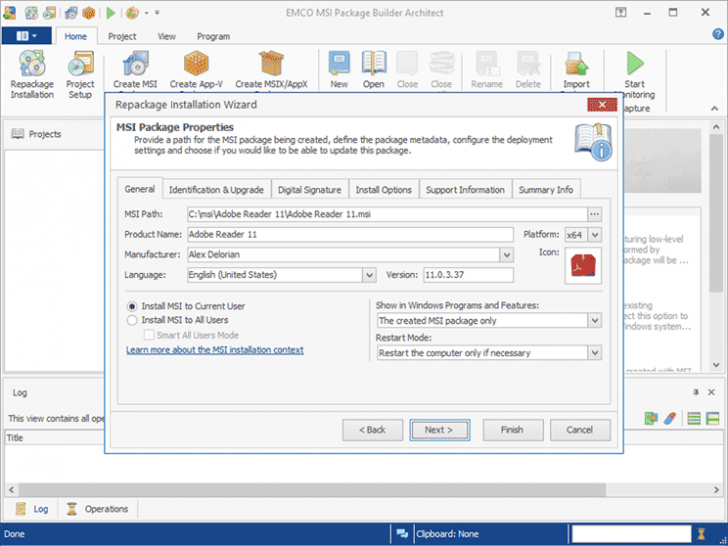Open the View ribbon tab
Image resolution: width=728 pixels, height=546 pixels.
coord(166,36)
